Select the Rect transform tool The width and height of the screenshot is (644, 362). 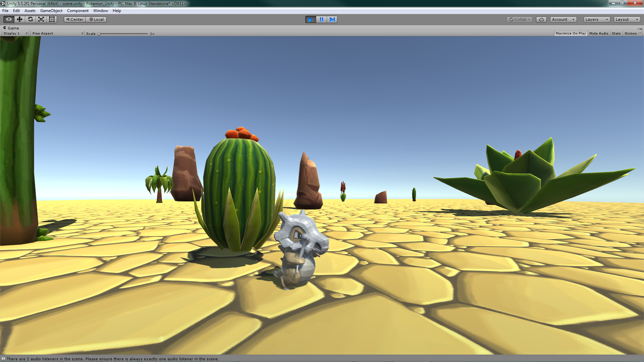pyautogui.click(x=52, y=19)
